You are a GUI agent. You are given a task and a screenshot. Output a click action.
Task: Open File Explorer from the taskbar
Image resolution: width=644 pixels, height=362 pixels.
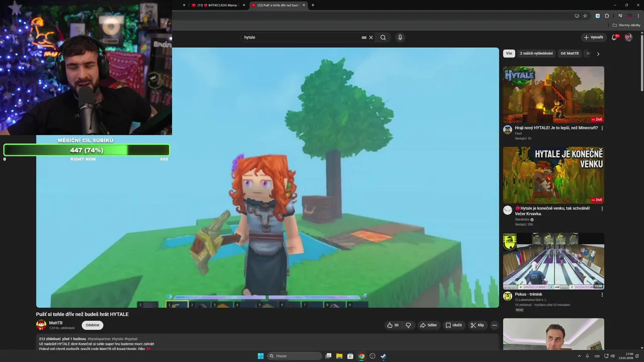(x=339, y=356)
